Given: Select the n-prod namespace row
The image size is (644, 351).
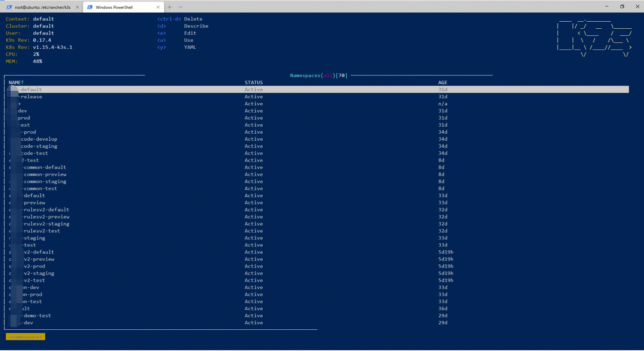Looking at the screenshot, I should [x=318, y=295].
